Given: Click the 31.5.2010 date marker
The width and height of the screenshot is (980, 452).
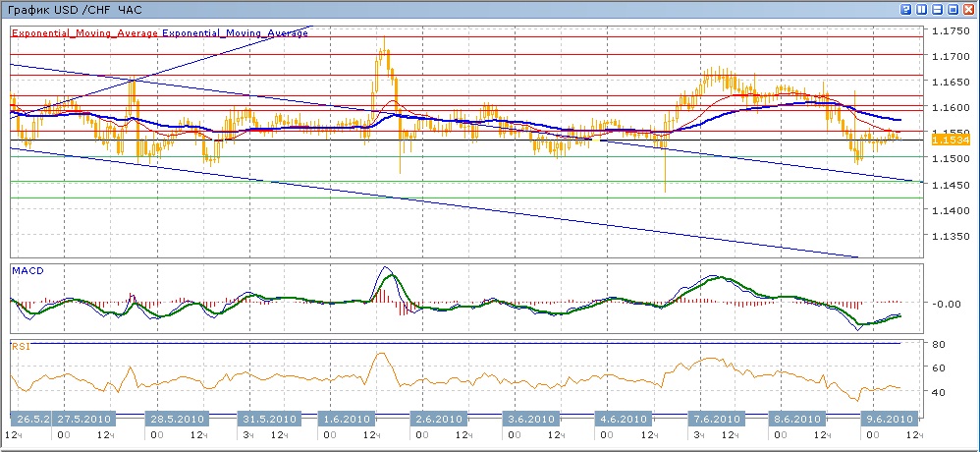Looking at the screenshot, I should pyautogui.click(x=268, y=417).
